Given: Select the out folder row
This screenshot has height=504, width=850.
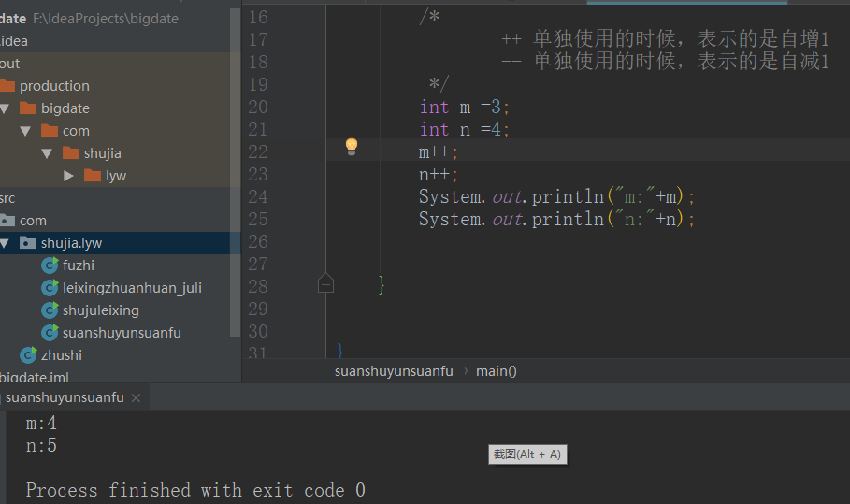Looking at the screenshot, I should (x=120, y=64).
